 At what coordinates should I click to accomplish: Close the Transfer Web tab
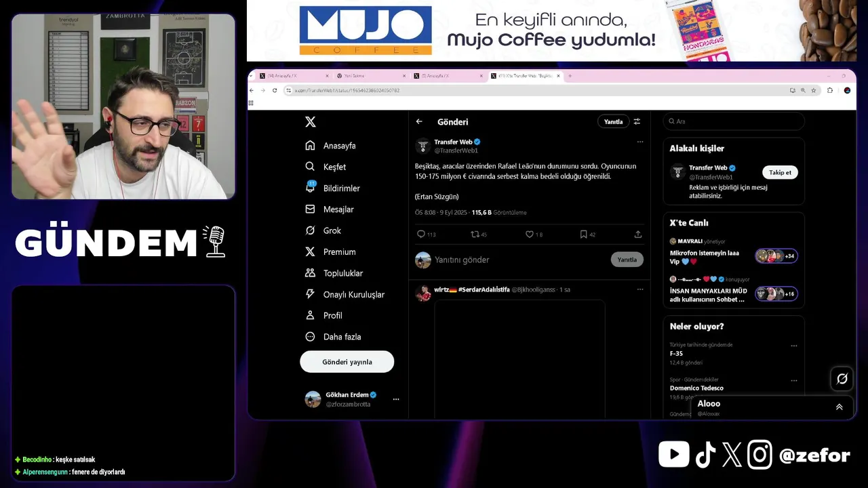click(558, 76)
